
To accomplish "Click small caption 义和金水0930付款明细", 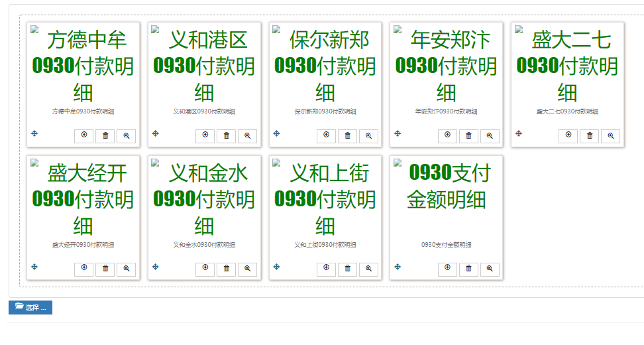I will tap(204, 245).
